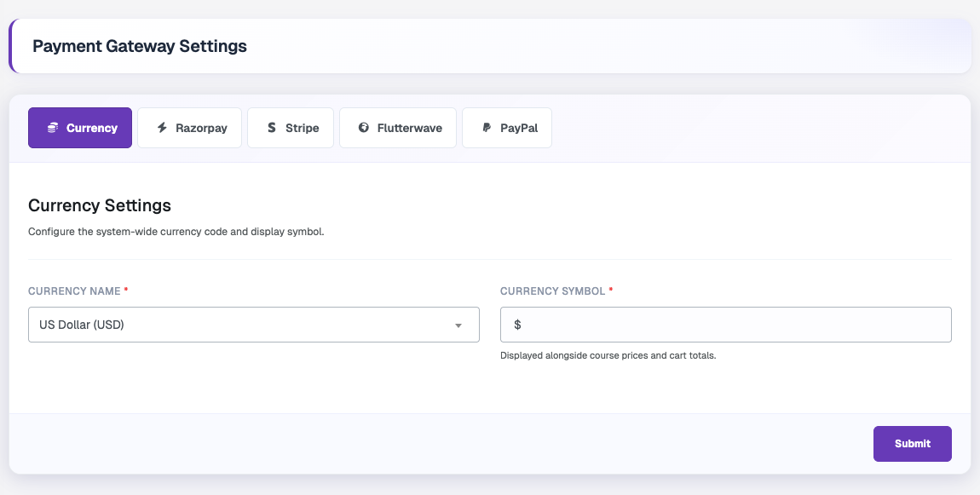This screenshot has width=980, height=495.
Task: Focus the Currency Symbol input field
Action: pos(725,325)
